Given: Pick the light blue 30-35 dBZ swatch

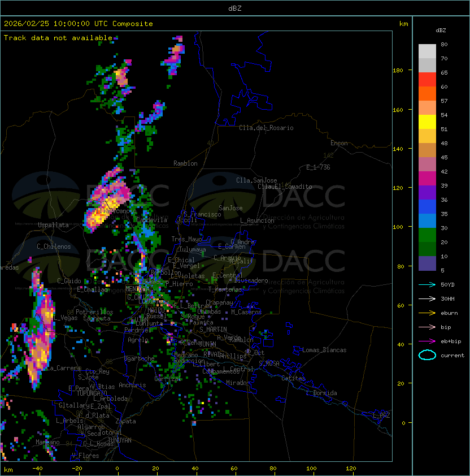Looking at the screenshot, I should click(x=427, y=220).
